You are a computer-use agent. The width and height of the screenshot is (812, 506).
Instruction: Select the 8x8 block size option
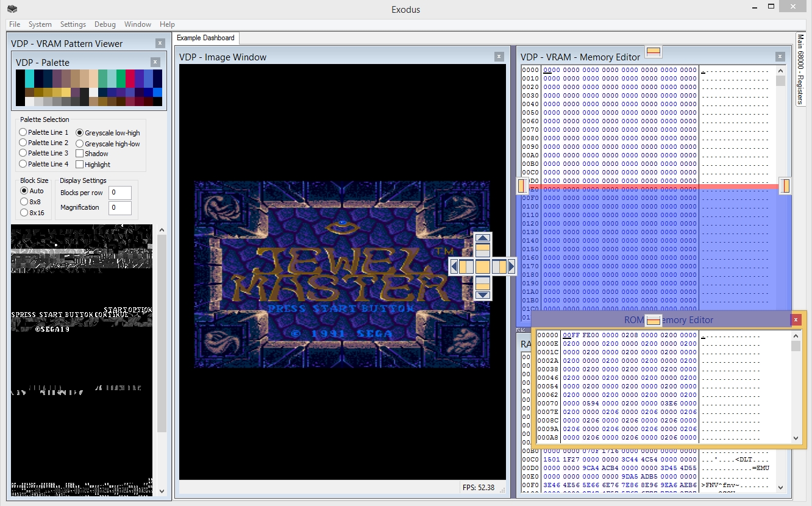coord(24,202)
